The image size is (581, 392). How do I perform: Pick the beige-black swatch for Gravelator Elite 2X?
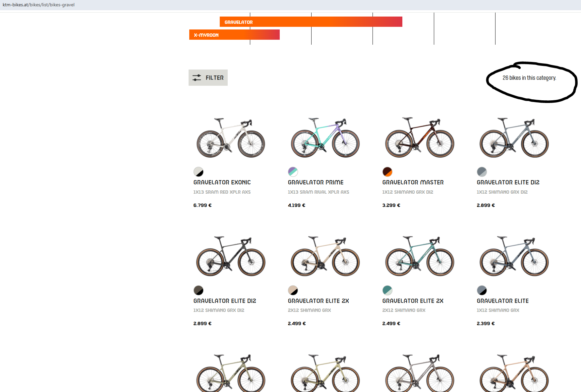click(293, 290)
